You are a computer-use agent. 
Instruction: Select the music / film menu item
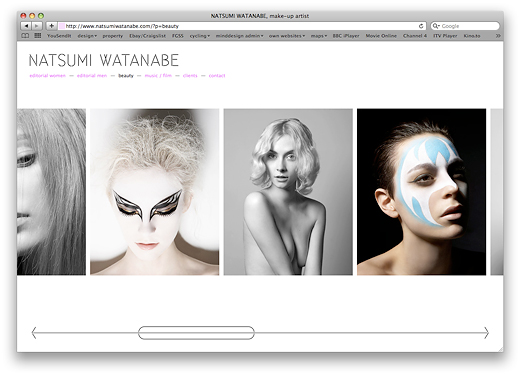tap(158, 76)
